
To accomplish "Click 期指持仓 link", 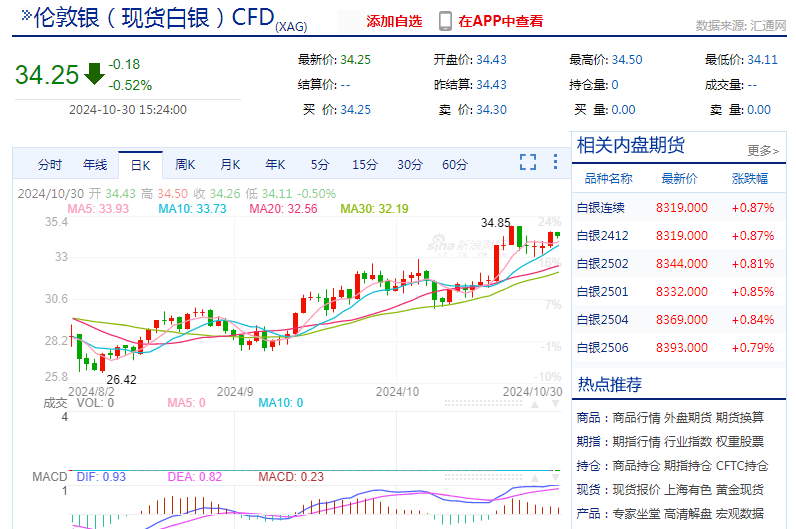I will tap(688, 466).
